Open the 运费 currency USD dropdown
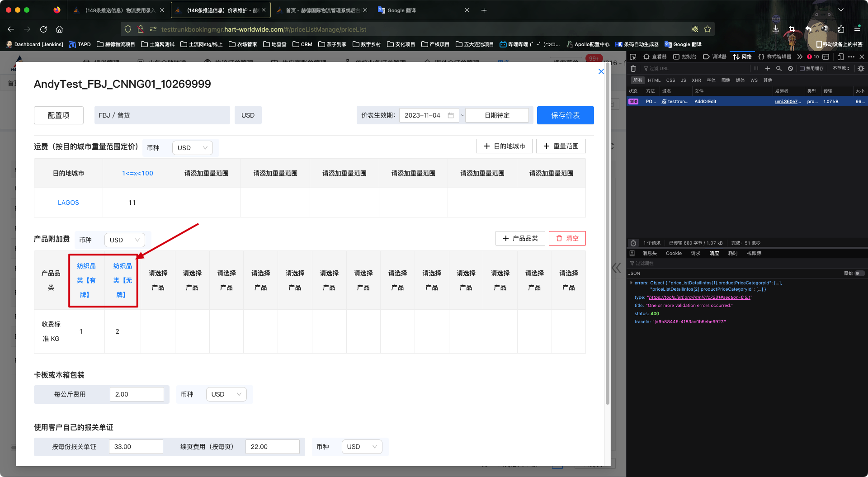868x477 pixels. [x=192, y=148]
